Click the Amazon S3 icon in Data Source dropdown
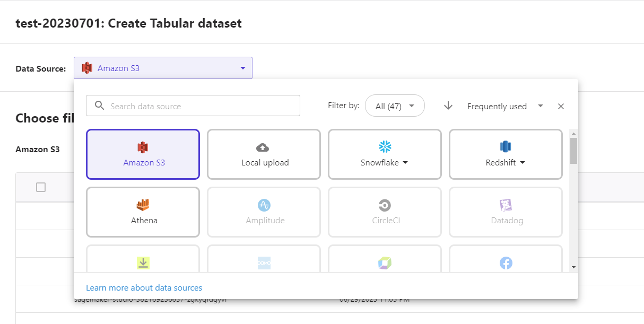Image resolution: width=644 pixels, height=324 pixels. click(87, 68)
